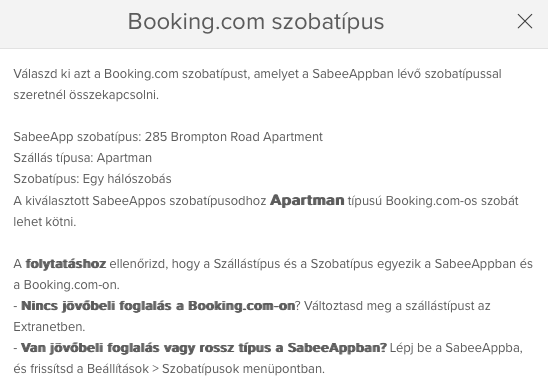
Task: Click the 'Szállás típusa: Apartman' line
Action: tap(82, 158)
